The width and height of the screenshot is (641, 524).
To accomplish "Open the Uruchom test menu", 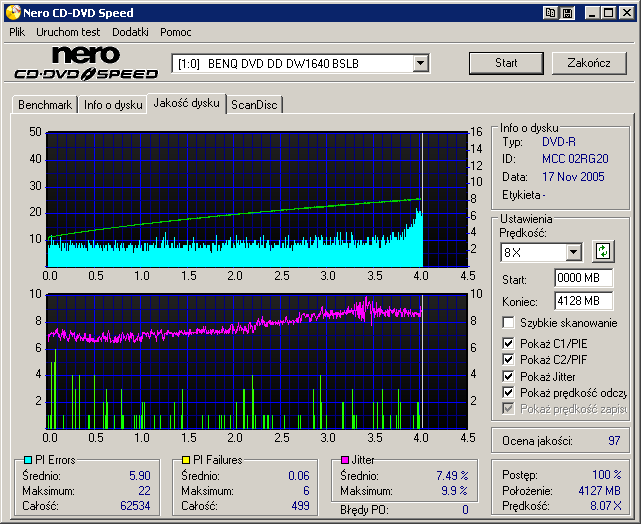I will coord(68,32).
